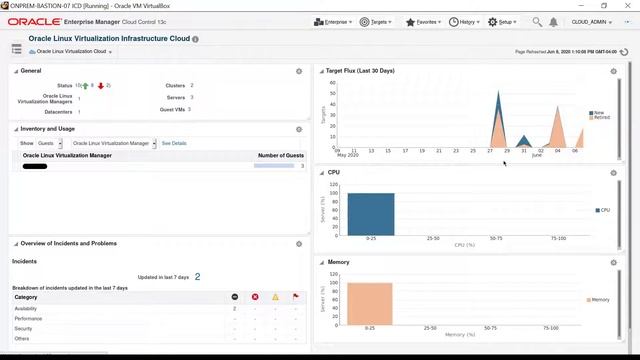Select the Category column header

tap(26, 297)
